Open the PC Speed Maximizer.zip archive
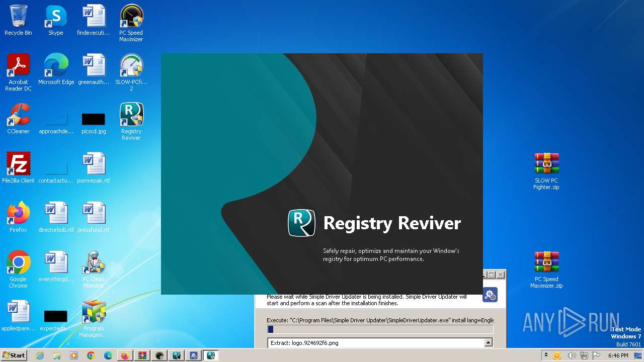This screenshot has height=362, width=644. (x=546, y=269)
